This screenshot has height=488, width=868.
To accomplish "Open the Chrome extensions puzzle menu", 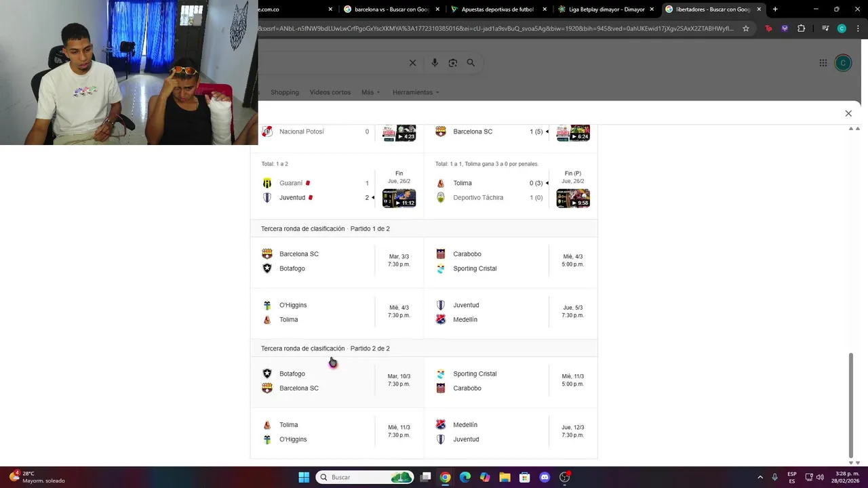I will (x=802, y=28).
